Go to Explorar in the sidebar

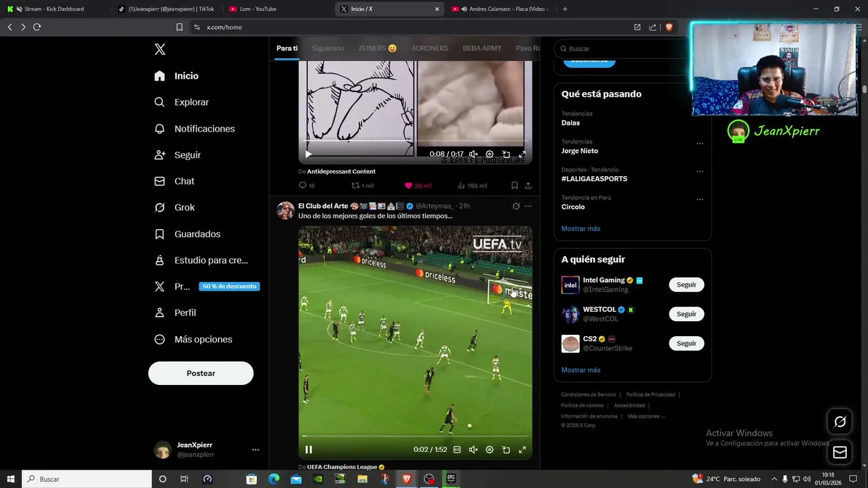[181, 102]
